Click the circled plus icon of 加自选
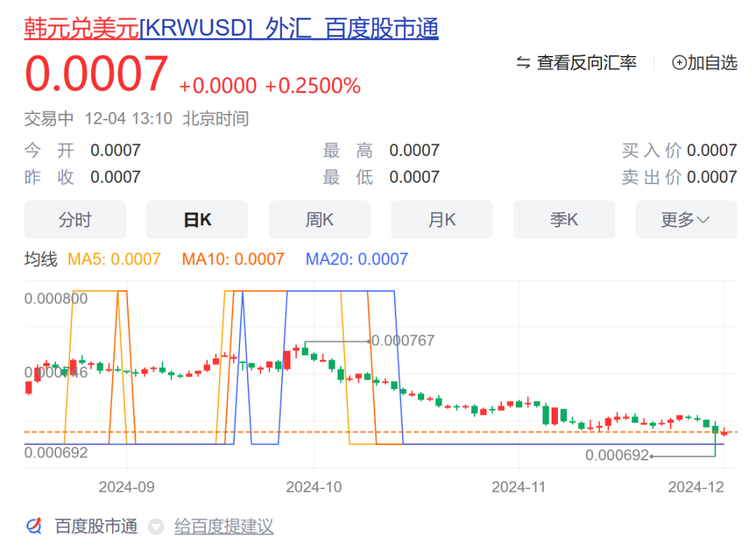The height and width of the screenshot is (552, 756). (x=679, y=63)
